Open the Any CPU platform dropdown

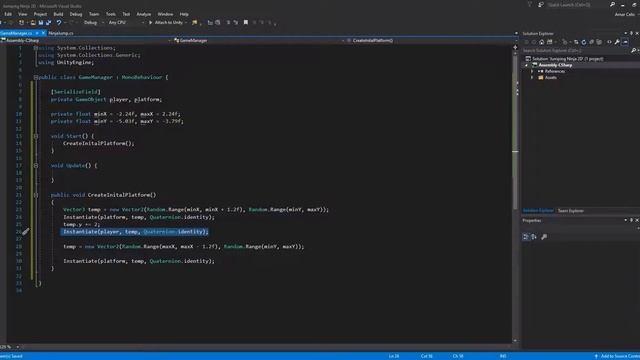[x=126, y=23]
